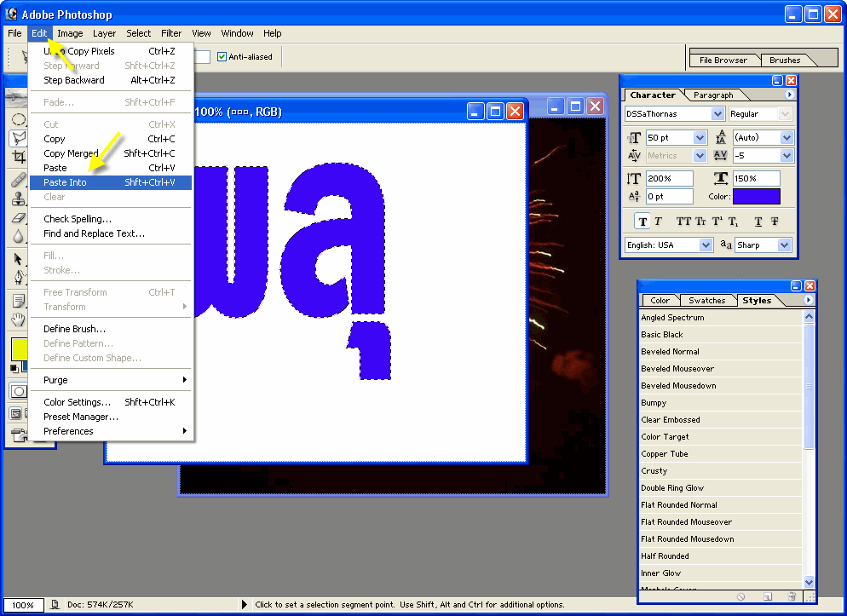Open the Brushes palette tab

click(x=785, y=60)
